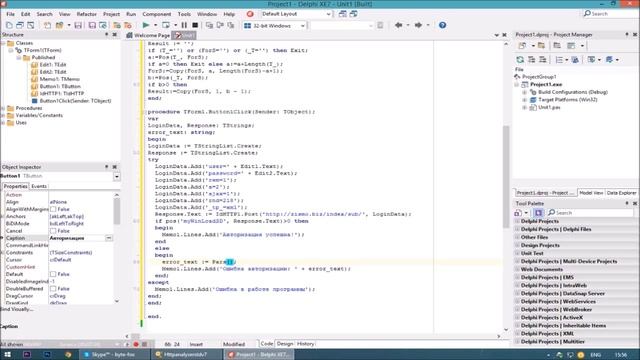This screenshot has width=640, height=360.
Task: Switch to the Events tab in Object Inspector
Action: (x=39, y=186)
